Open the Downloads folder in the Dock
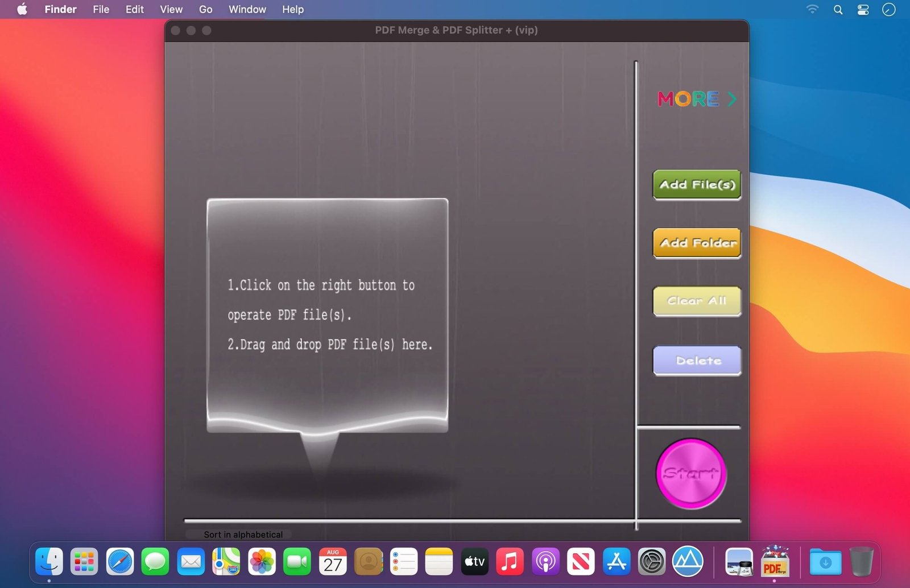Screen dimensions: 910x588 [x=826, y=562]
